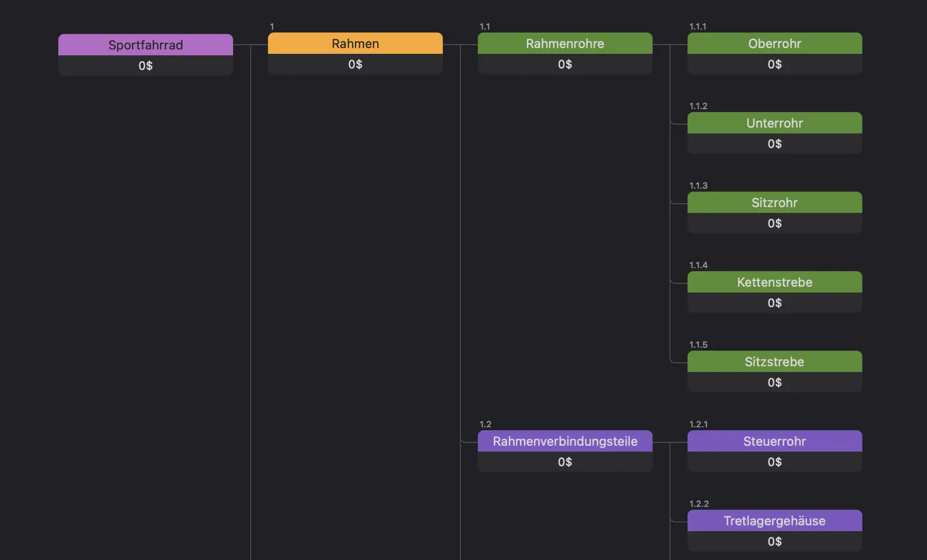Pick the Sitzrohr node header

coord(774,203)
